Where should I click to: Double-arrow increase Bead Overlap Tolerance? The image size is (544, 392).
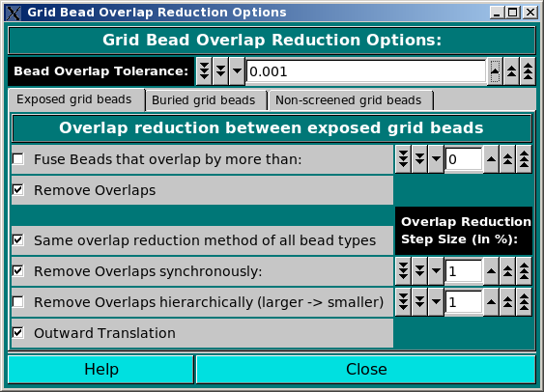point(511,71)
